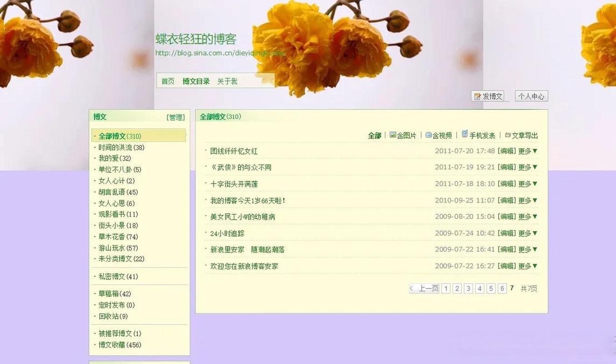Click the 发博文 button
This screenshot has height=364, width=616.
pyautogui.click(x=488, y=96)
